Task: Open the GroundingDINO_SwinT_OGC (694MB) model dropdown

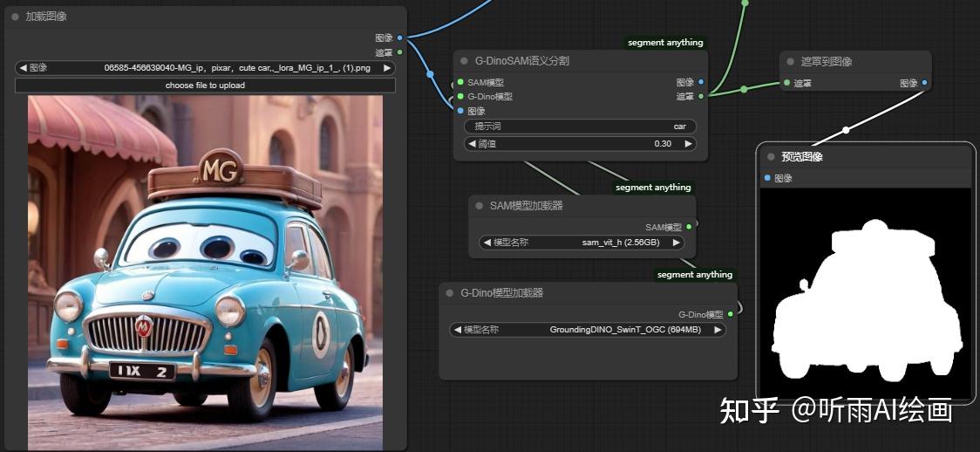Action: tap(588, 330)
